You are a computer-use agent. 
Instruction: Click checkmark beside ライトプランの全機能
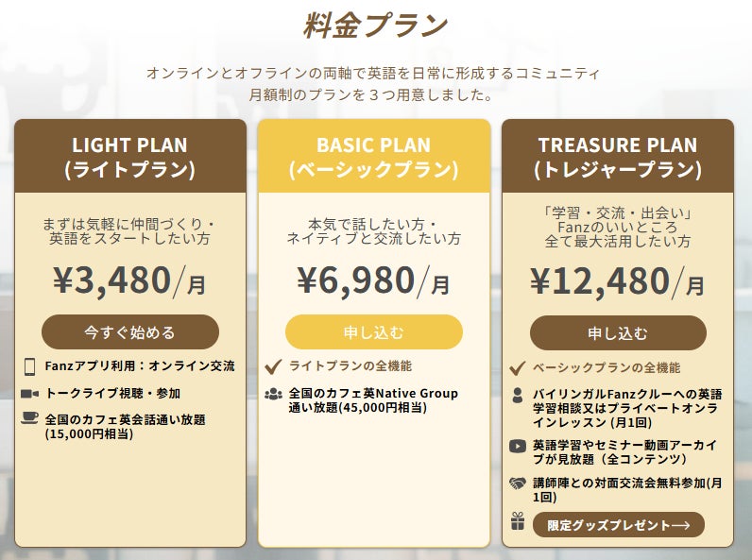(274, 365)
